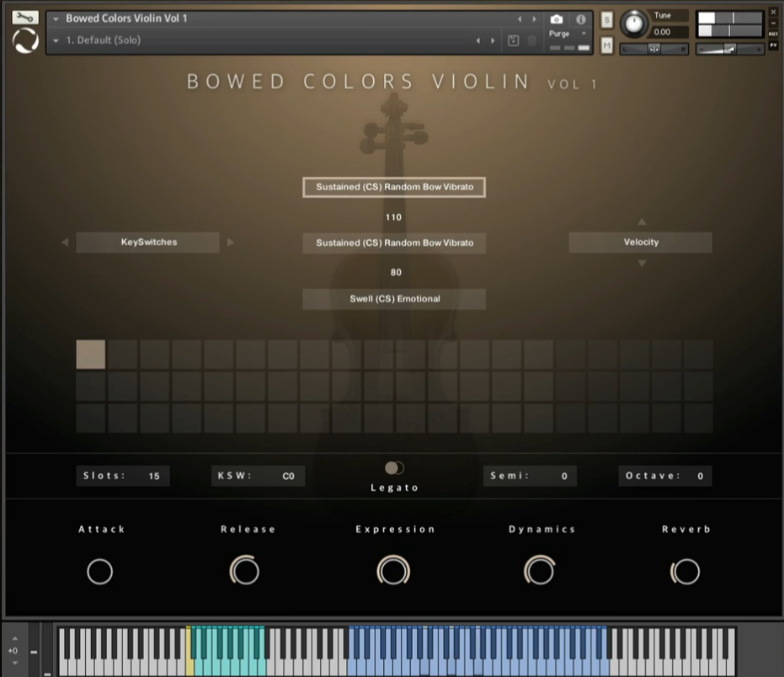Solo the instrument with S button

pyautogui.click(x=607, y=20)
